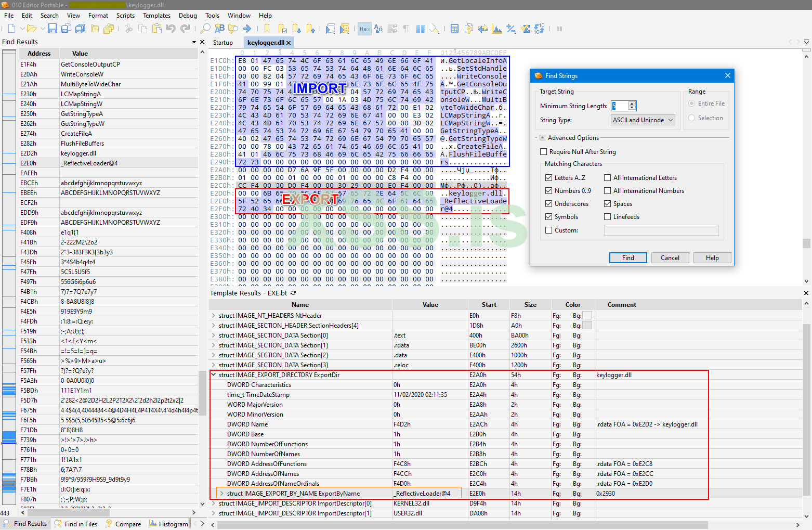Toggle the Hex edit mode icon
This screenshot has width=812, height=530.
pyautogui.click(x=365, y=29)
